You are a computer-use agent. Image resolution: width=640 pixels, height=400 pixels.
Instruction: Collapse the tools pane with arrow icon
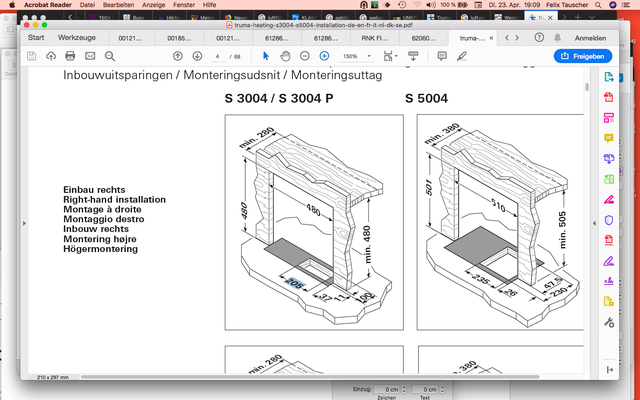point(610,370)
